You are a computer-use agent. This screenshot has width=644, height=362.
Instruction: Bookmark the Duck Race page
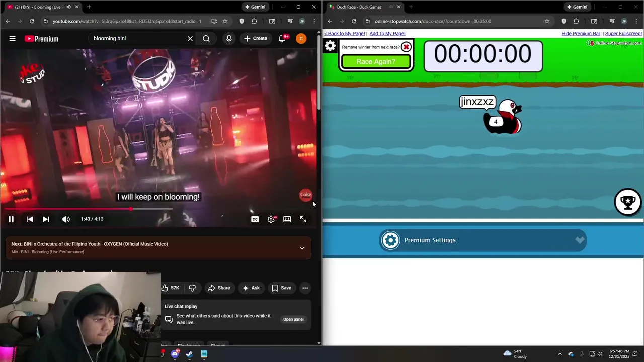(547, 21)
